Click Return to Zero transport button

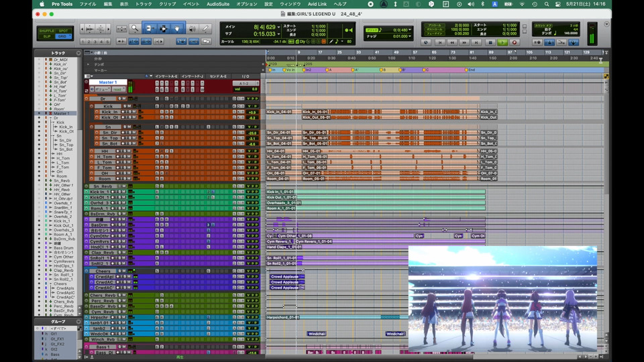(x=440, y=42)
